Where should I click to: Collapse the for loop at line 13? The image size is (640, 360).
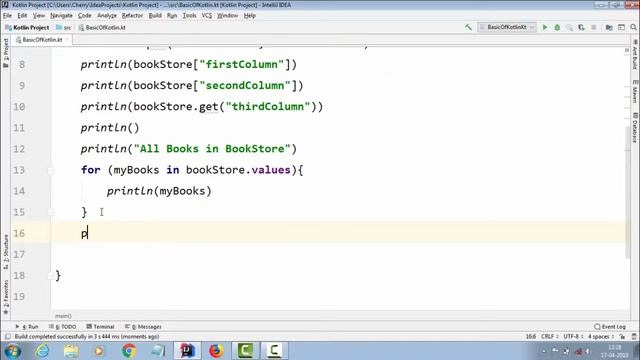[51, 170]
